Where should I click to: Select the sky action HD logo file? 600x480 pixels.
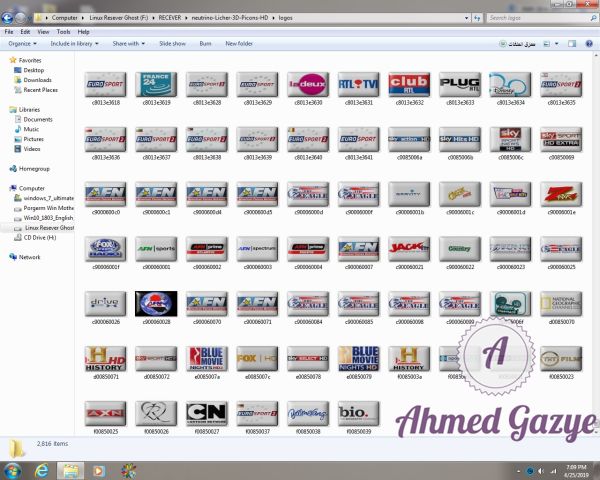coord(409,139)
